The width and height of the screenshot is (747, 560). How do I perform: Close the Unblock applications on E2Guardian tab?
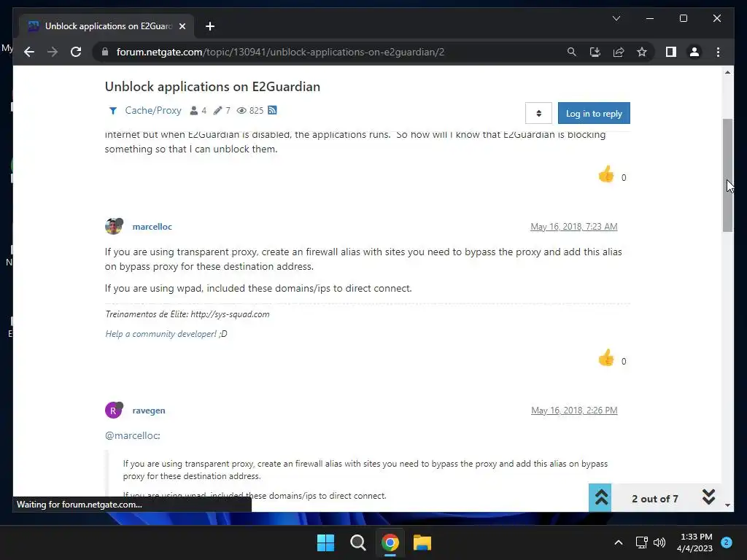[x=182, y=26]
